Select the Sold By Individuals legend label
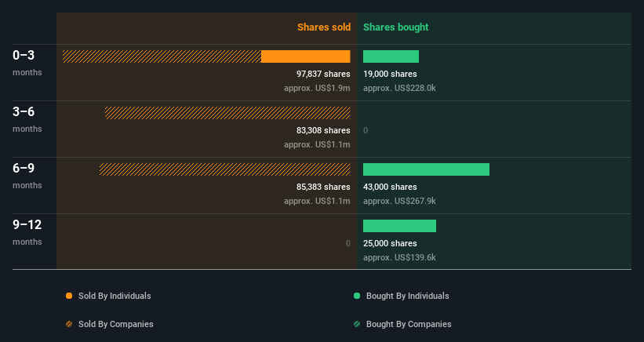This screenshot has height=342, width=644. [115, 296]
